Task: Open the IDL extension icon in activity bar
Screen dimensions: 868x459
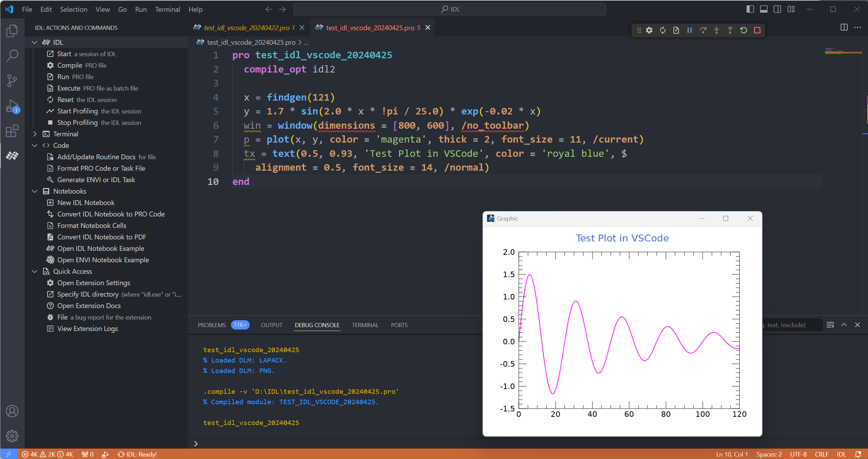Action: tap(12, 156)
